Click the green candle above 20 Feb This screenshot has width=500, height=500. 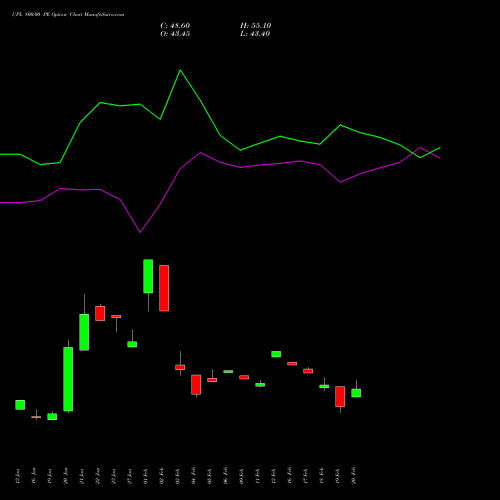(356, 393)
